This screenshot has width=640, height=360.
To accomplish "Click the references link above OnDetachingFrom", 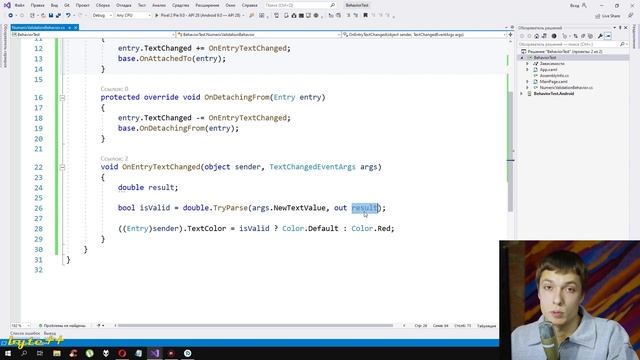I will click(114, 89).
